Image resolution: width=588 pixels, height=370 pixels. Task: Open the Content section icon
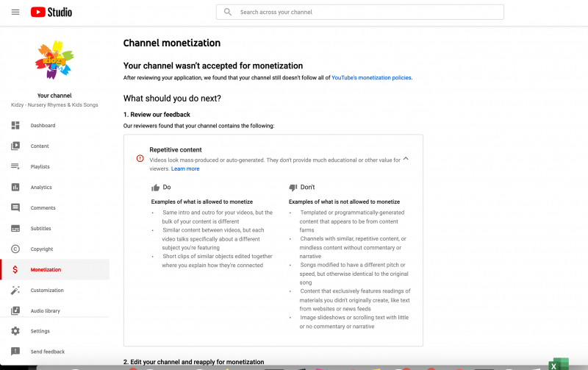click(x=15, y=146)
